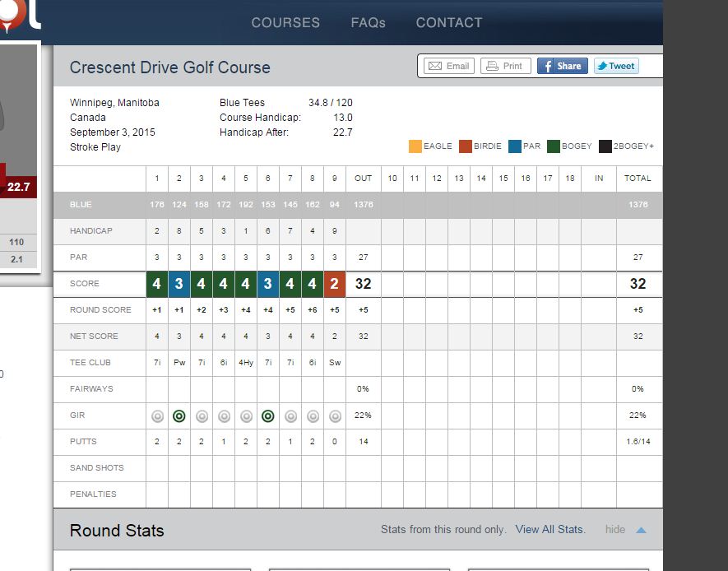Click the blue par score on hole 2
Image resolution: width=728 pixels, height=571 pixels.
pyautogui.click(x=179, y=284)
